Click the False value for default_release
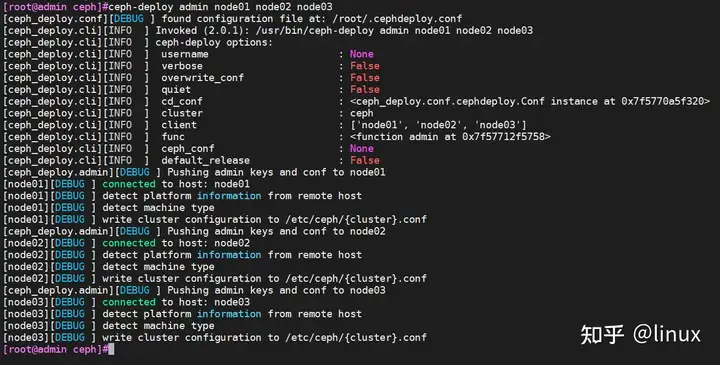This screenshot has width=720, height=365. coord(365,161)
